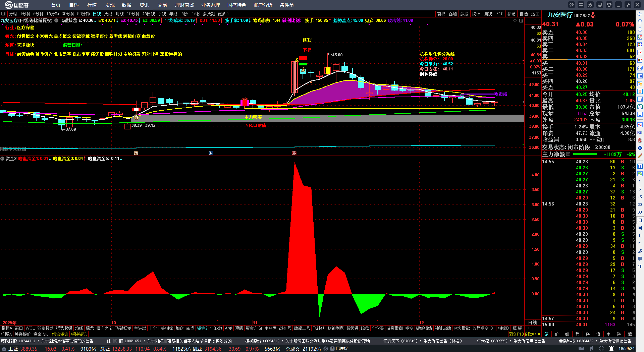Open the 英氏控股 announcement link
The image size is (644, 352).
(47, 341)
